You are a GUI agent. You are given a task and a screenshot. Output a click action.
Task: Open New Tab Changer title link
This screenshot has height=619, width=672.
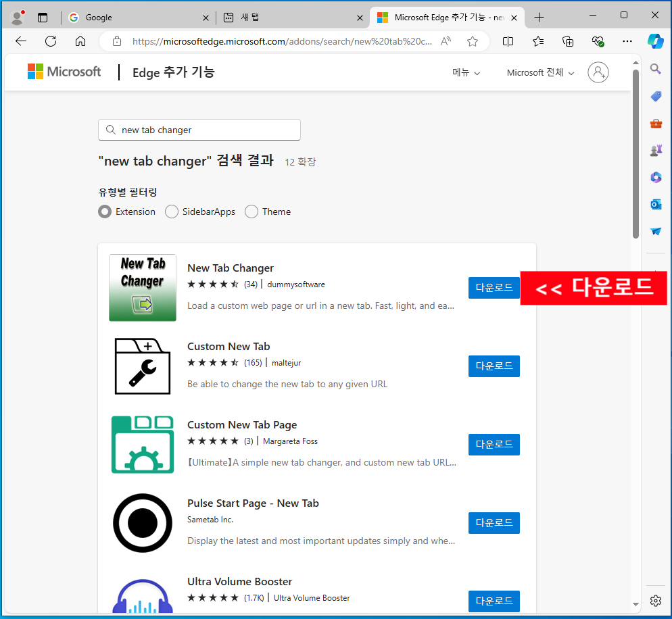tap(230, 268)
